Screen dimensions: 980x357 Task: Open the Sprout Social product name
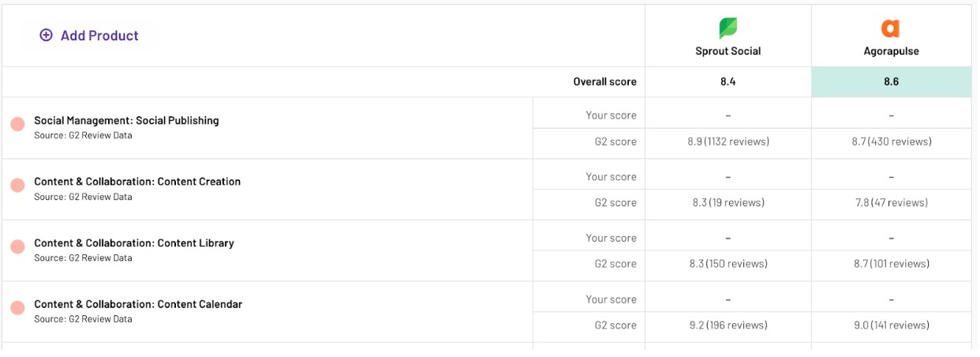point(728,51)
